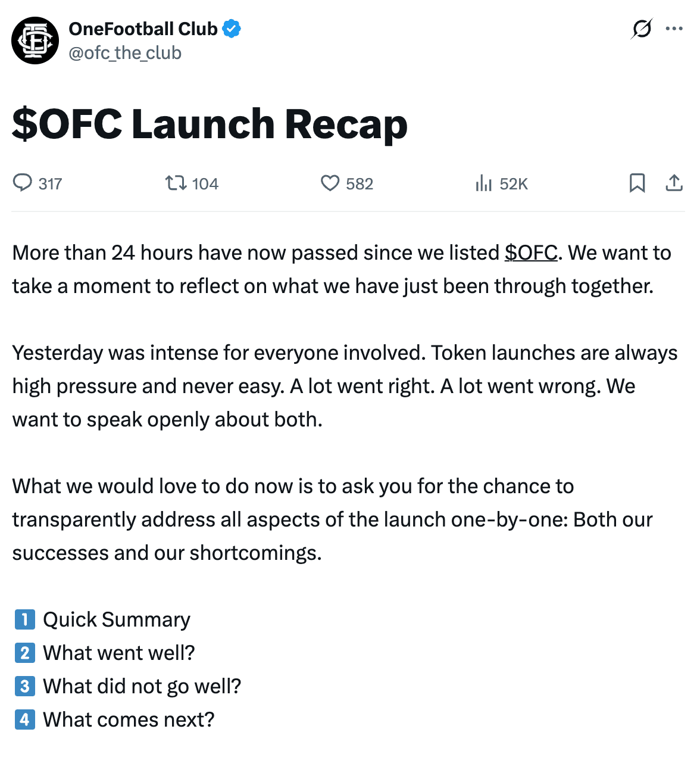Screen dimensions: 700x760
Task: Like the post with the heart icon
Action: point(330,183)
